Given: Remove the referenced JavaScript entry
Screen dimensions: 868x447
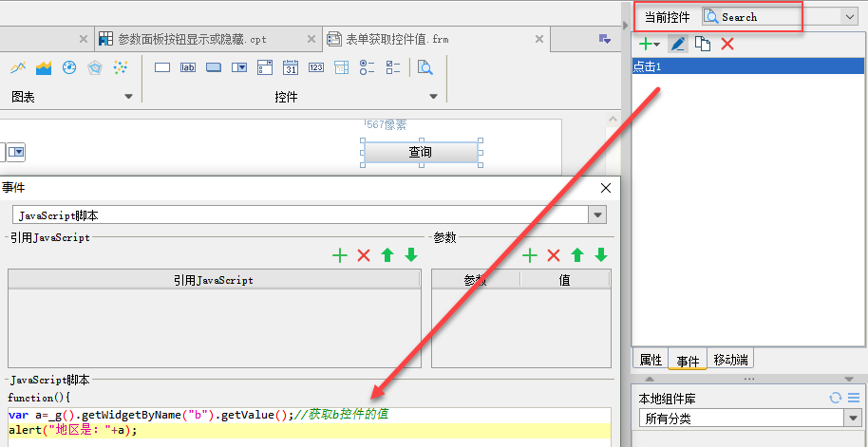Looking at the screenshot, I should pos(364,255).
